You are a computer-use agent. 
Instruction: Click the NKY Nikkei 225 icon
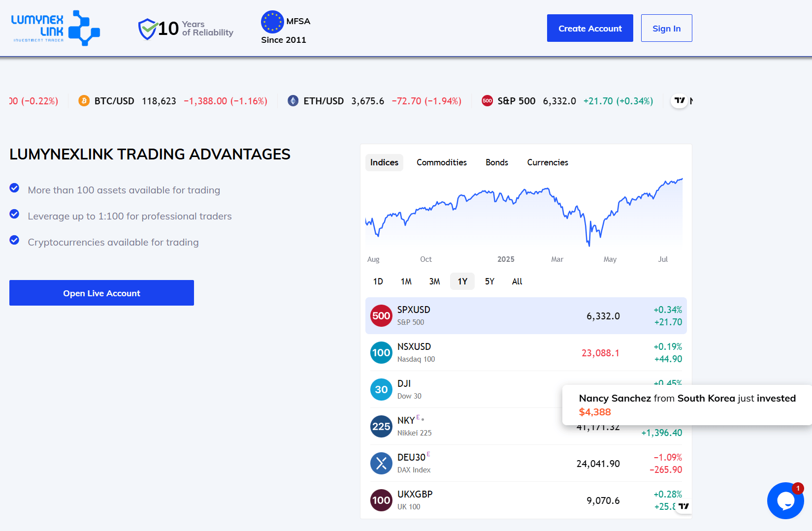pos(381,427)
